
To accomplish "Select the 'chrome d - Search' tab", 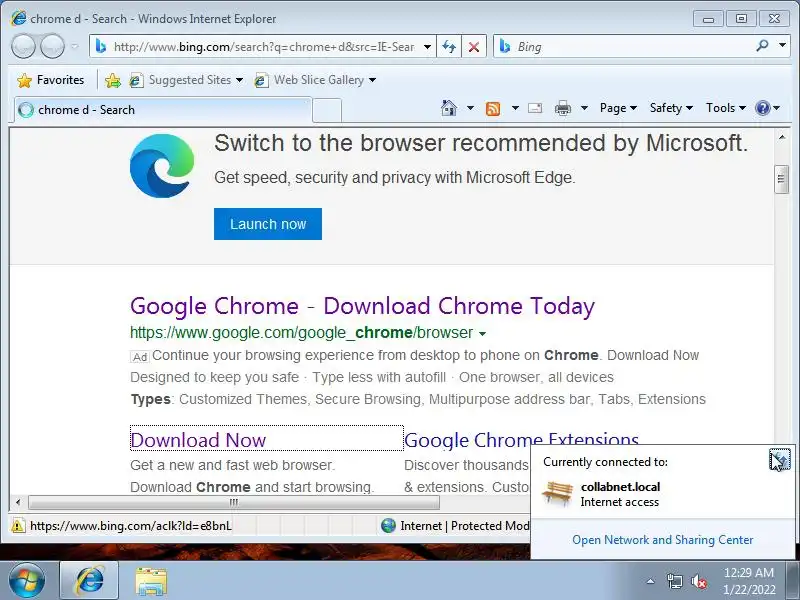I will [162, 110].
